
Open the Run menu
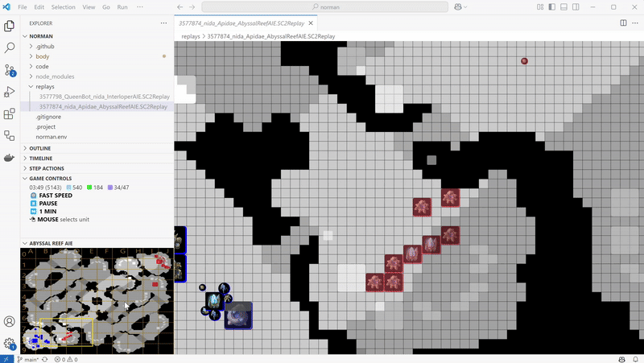(122, 7)
